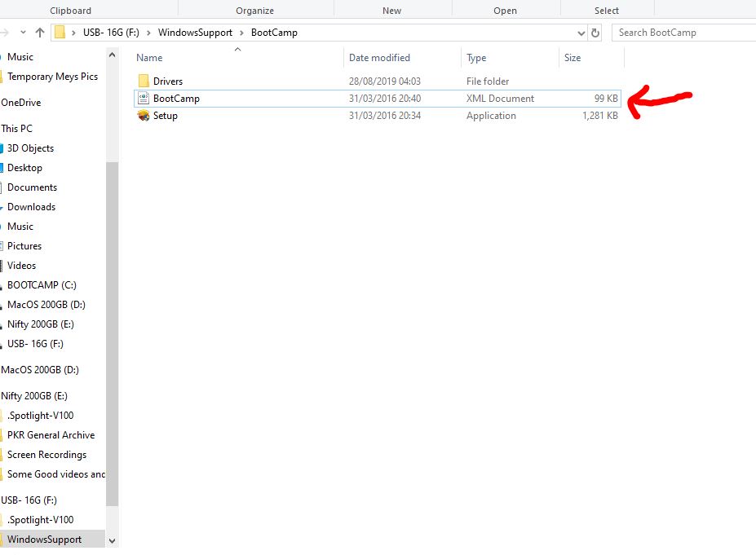Select the Drivers folder icon
Image resolution: width=756 pixels, height=555 pixels.
(144, 81)
